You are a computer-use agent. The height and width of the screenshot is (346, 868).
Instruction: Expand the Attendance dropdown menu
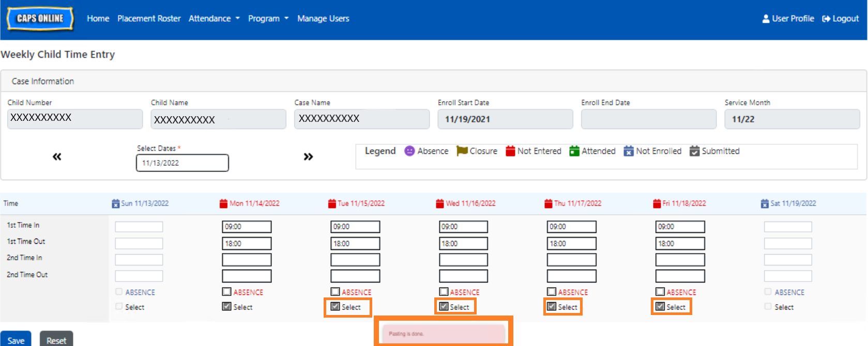point(214,19)
